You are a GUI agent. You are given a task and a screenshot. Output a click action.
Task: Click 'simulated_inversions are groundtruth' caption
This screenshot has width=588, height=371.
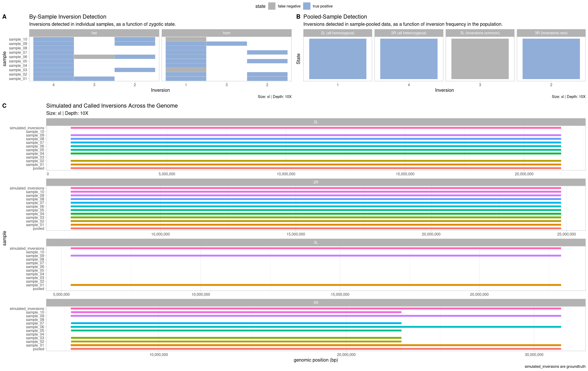click(555, 367)
